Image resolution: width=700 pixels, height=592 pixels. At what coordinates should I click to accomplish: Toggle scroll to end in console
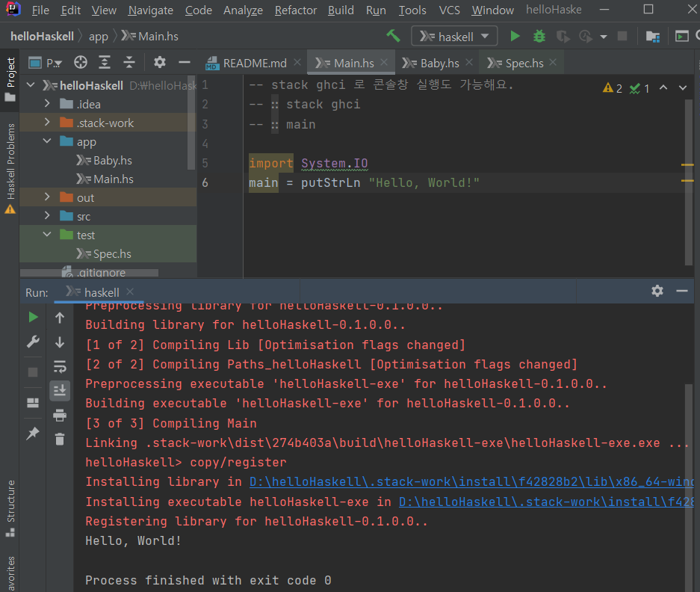[x=60, y=390]
